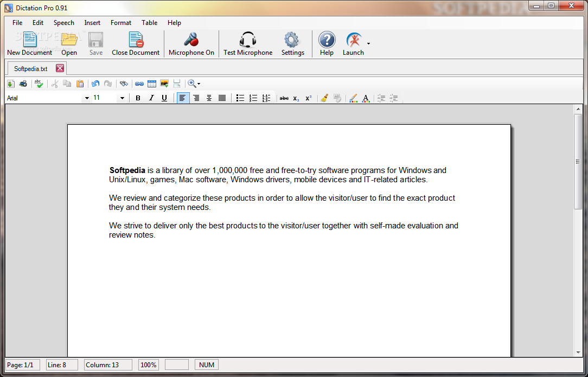
Task: Create a New Document
Action: [30, 43]
